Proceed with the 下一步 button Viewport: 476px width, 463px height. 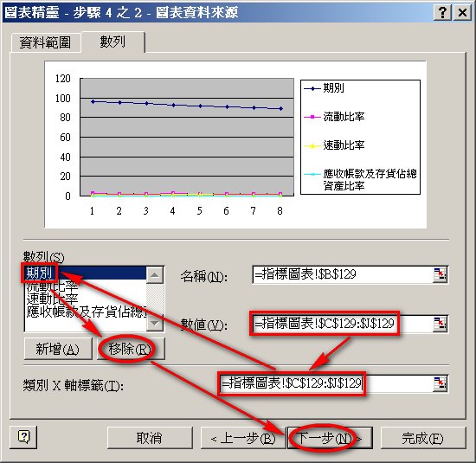(x=330, y=438)
